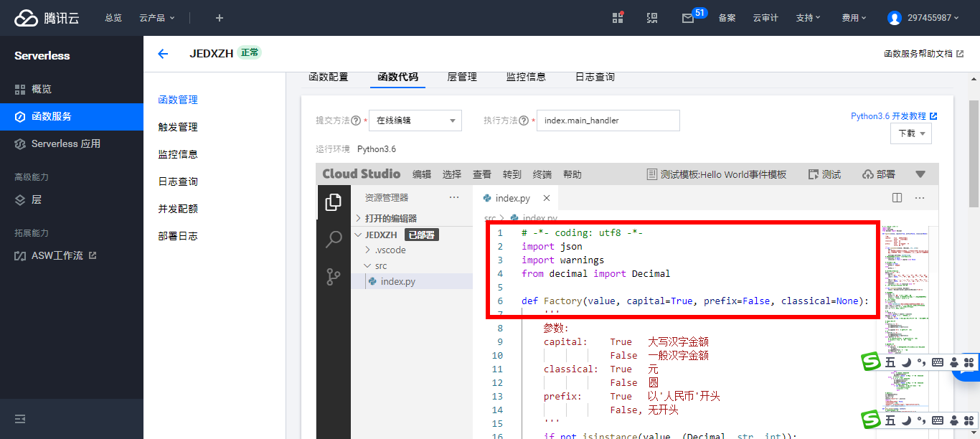The image size is (980, 439).
Task: Click the 部署 deploy button
Action: point(879,174)
